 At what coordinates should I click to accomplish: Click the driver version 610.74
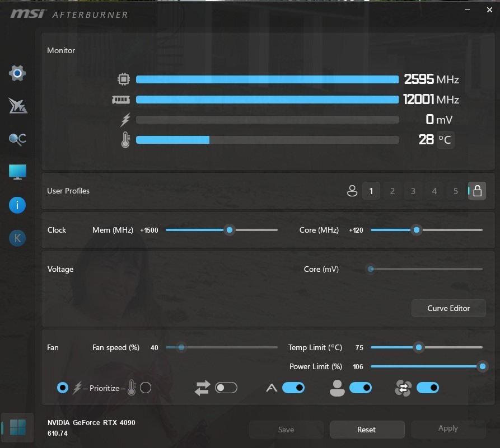point(58,433)
